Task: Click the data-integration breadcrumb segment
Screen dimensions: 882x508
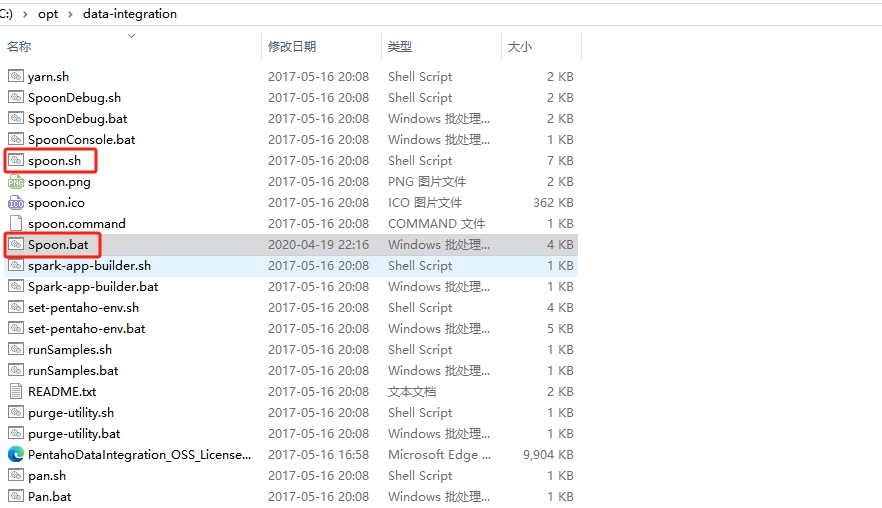Action: click(132, 14)
